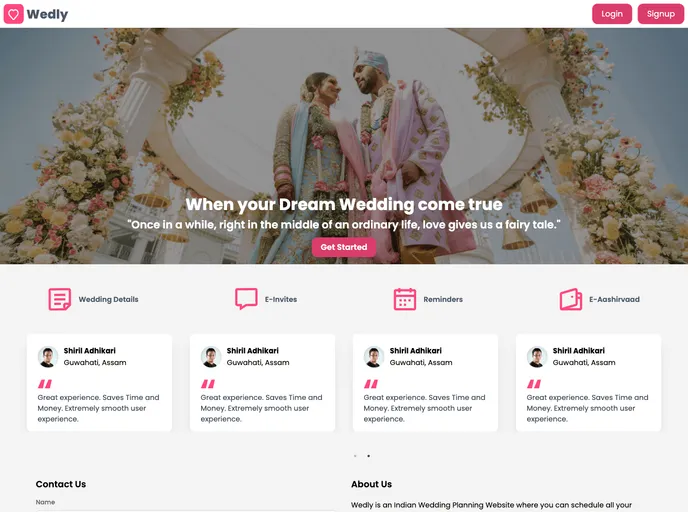688x512 pixels.
Task: Click the quote mark icon in third testimonial
Action: point(371,384)
